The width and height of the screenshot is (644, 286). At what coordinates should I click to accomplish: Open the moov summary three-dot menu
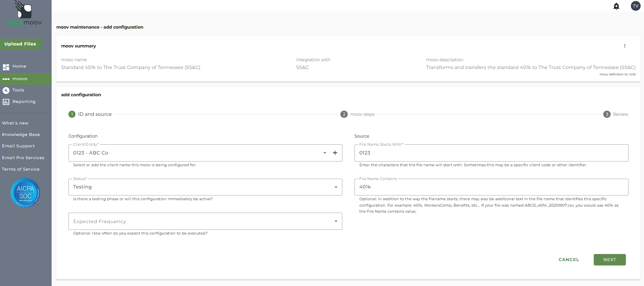point(624,46)
